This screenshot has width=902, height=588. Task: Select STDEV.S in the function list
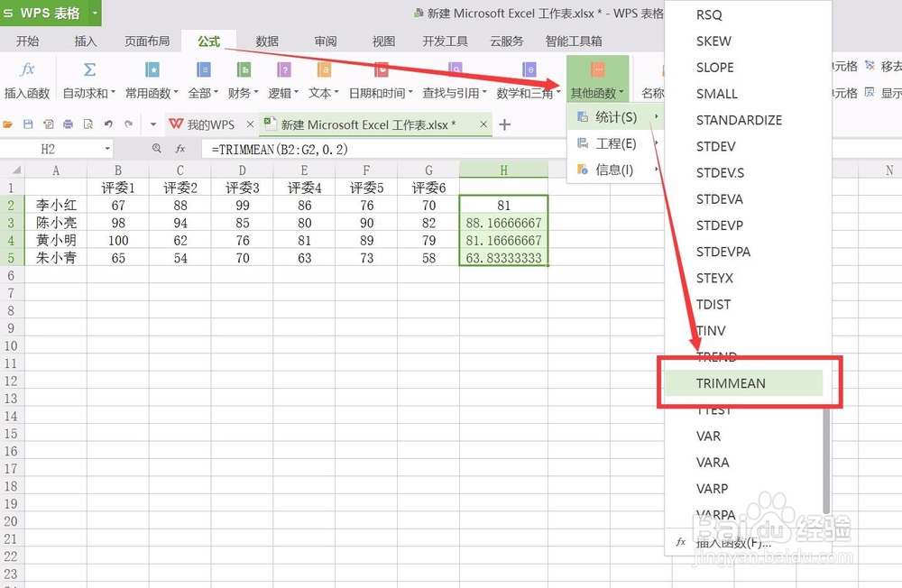point(720,172)
